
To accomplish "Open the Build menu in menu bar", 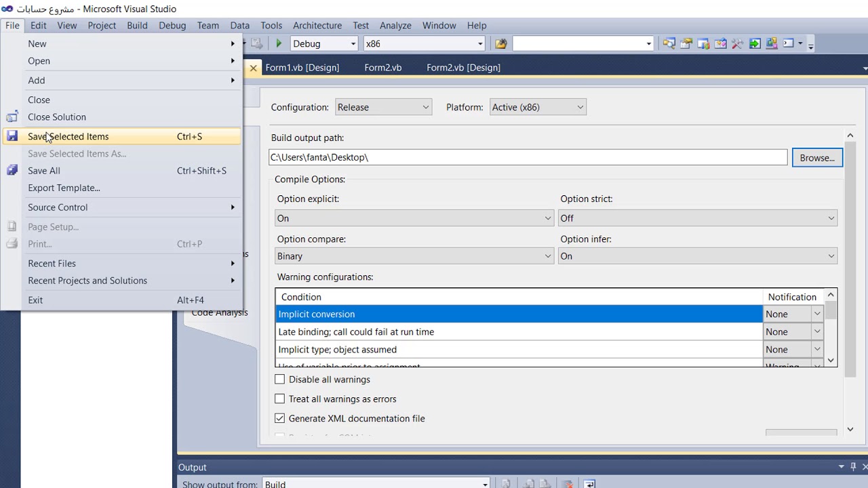I will 137,25.
